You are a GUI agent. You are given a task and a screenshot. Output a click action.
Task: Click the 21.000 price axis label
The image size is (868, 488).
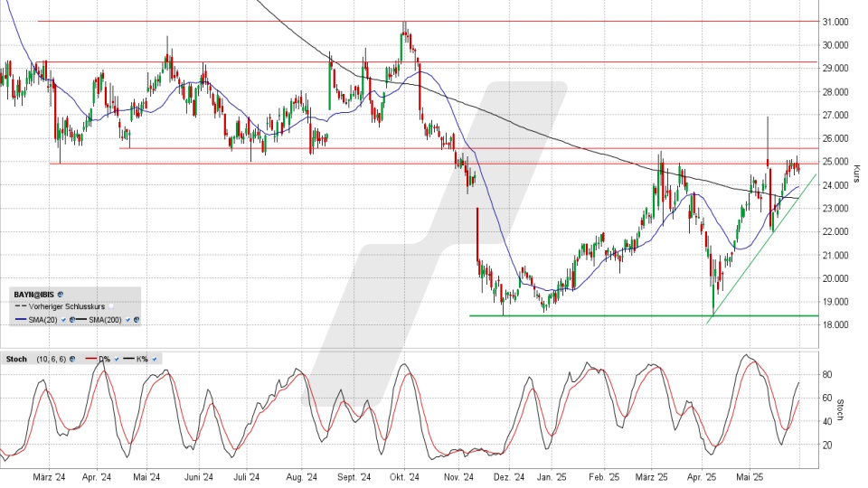coord(835,255)
